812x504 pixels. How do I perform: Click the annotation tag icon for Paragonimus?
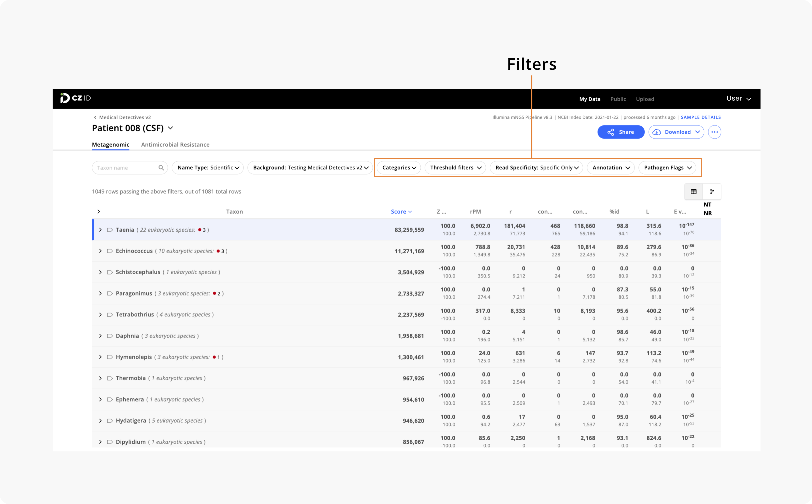click(x=110, y=293)
